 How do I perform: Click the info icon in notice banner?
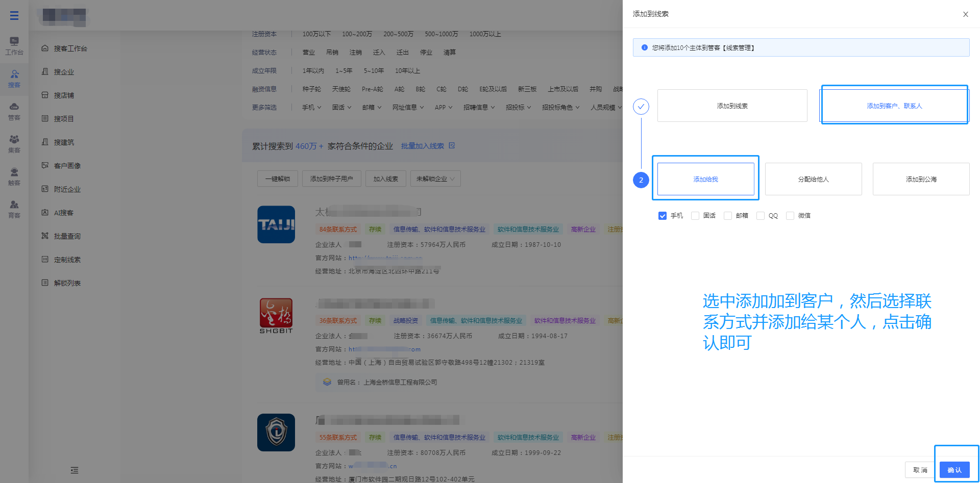[645, 47]
